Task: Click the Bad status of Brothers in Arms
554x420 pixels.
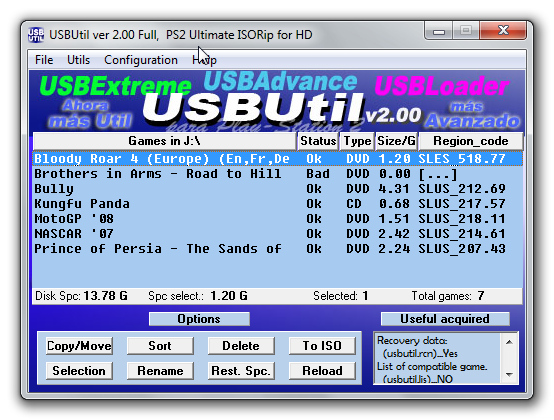Action: click(x=318, y=174)
